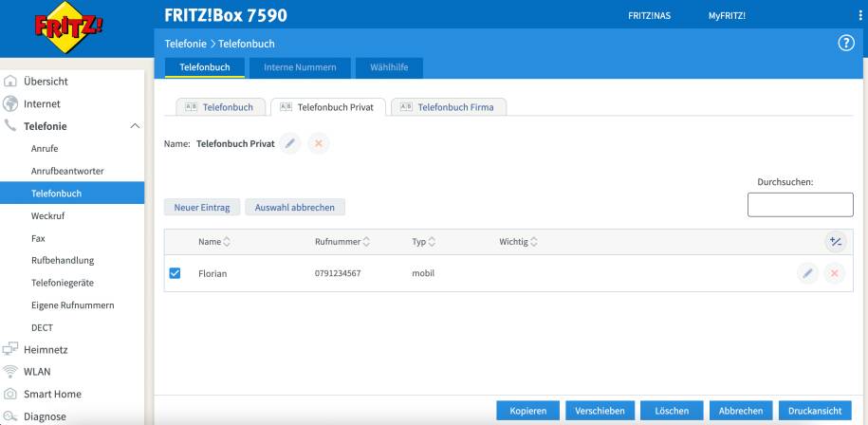Open Eigene Rufnummern in the sidebar
This screenshot has width=868, height=425.
72,305
